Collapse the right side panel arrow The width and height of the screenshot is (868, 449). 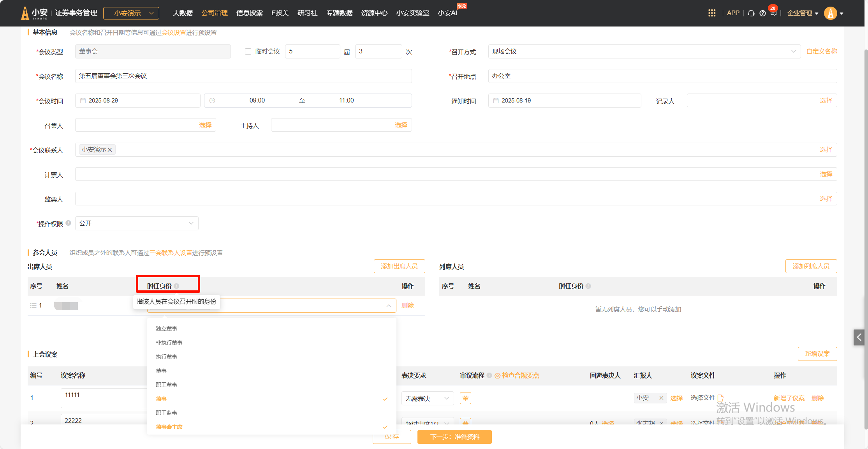click(x=859, y=337)
